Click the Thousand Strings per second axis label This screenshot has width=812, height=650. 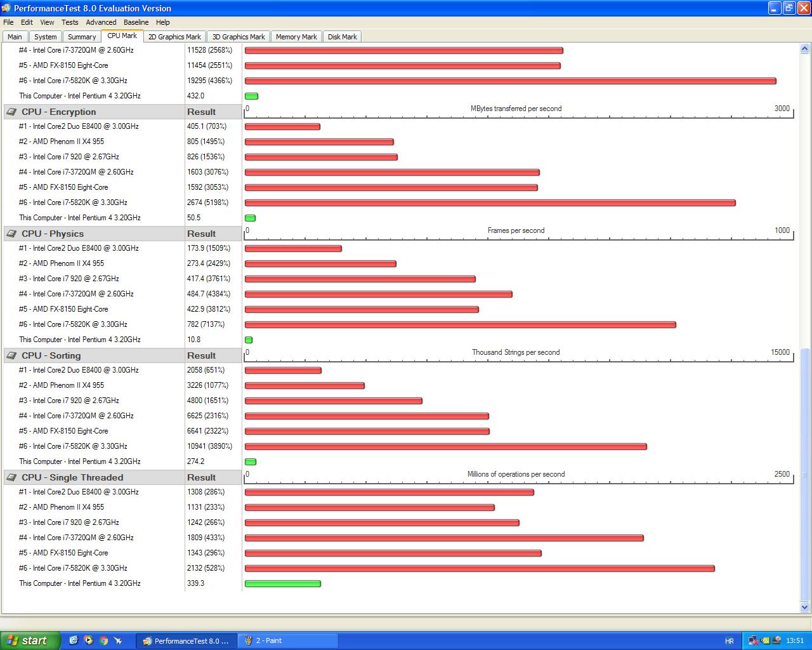516,352
